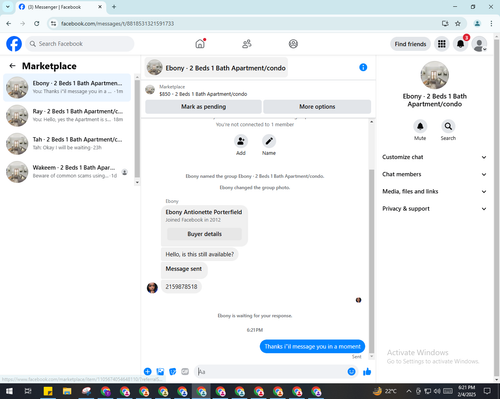Reload the page in the browser
The width and height of the screenshot is (500, 399).
[37, 23]
